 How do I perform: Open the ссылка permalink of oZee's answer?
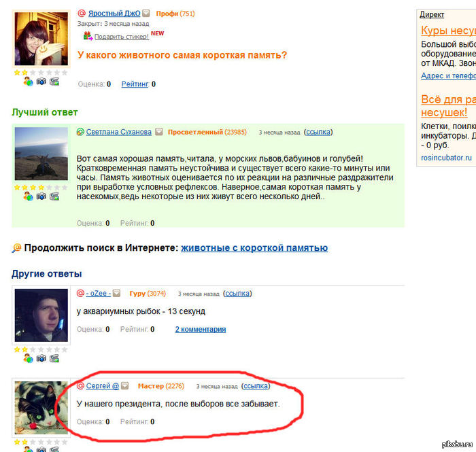(237, 294)
